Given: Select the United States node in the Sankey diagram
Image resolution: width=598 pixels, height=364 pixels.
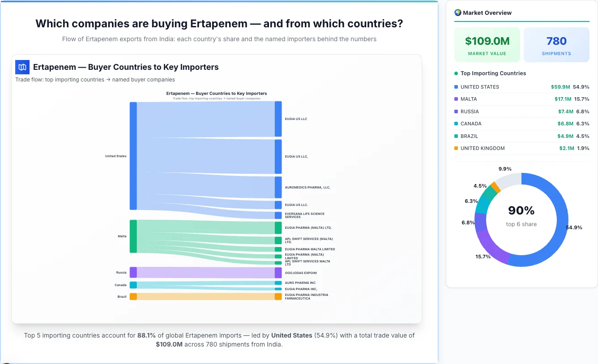Looking at the screenshot, I should coord(133,156).
